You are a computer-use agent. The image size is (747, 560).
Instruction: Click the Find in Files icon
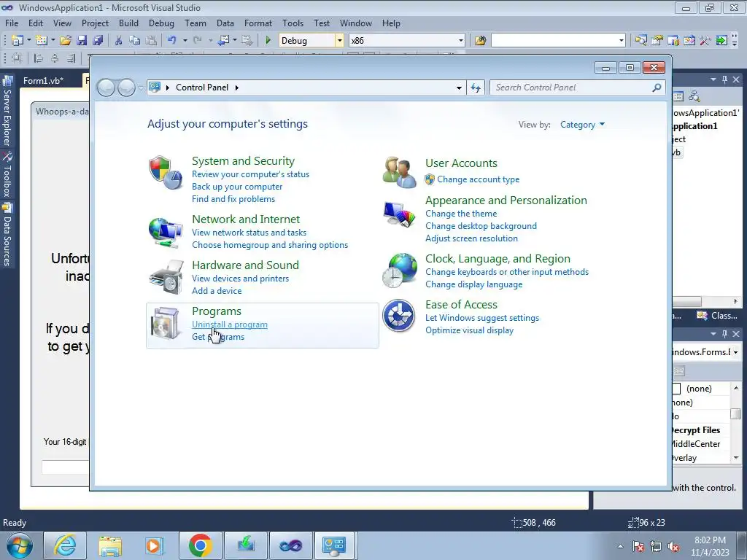(480, 41)
